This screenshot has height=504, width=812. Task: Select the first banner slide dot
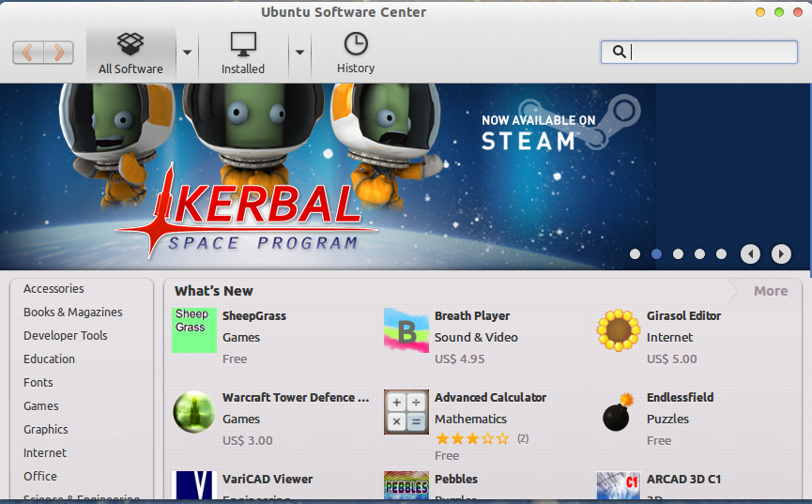(x=635, y=253)
